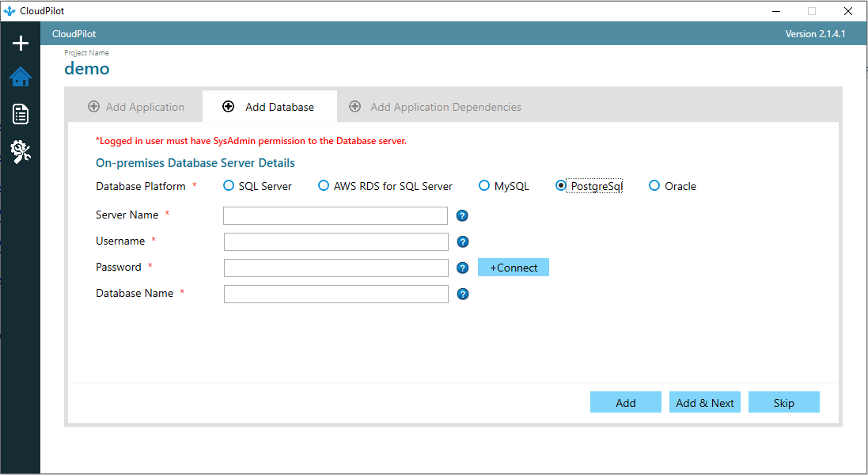868x475 pixels.
Task: Click the help icon beside Server Name
Action: [462, 216]
